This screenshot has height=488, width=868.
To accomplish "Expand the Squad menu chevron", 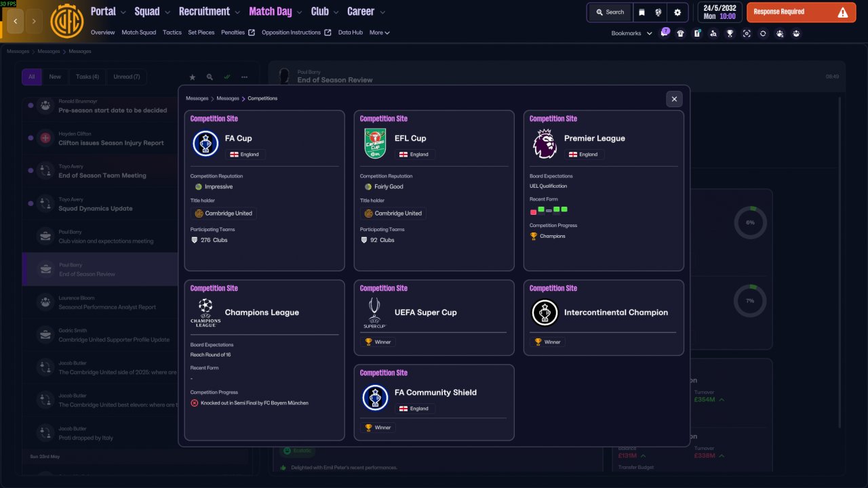I will point(167,12).
